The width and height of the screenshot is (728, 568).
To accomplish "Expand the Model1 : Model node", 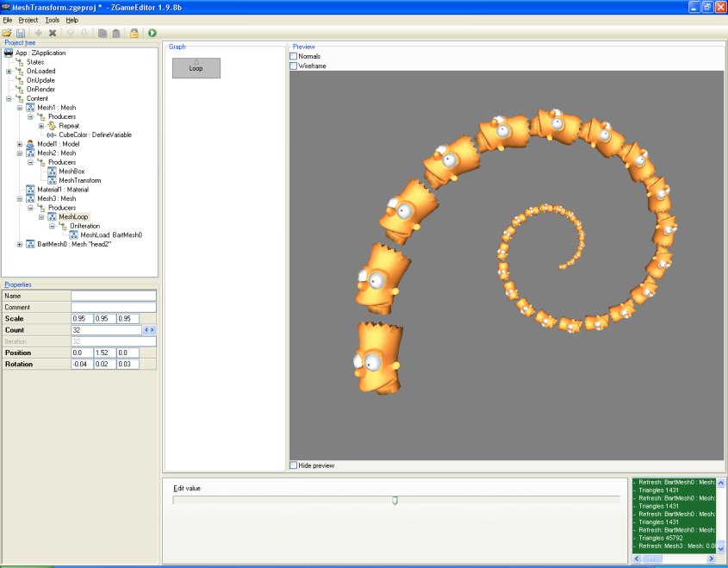I will pyautogui.click(x=20, y=144).
